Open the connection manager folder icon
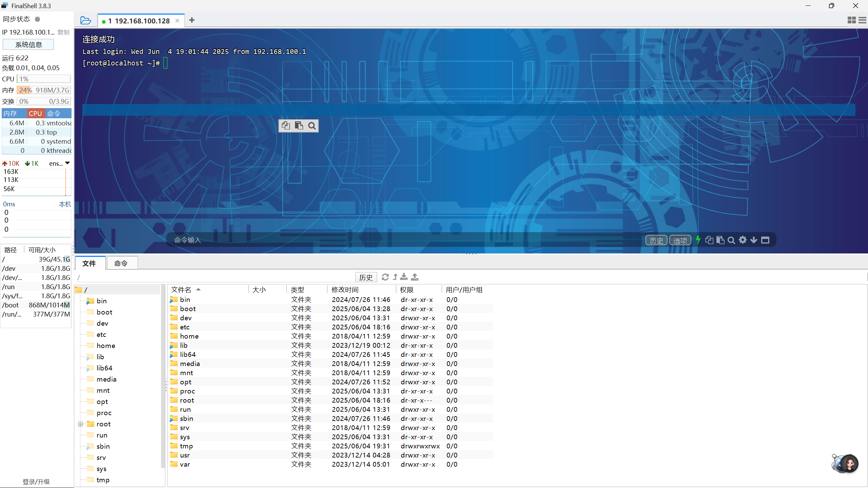 coord(85,20)
